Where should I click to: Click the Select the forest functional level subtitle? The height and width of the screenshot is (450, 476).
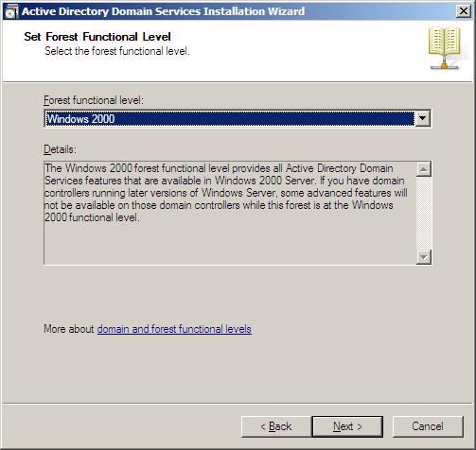(117, 51)
